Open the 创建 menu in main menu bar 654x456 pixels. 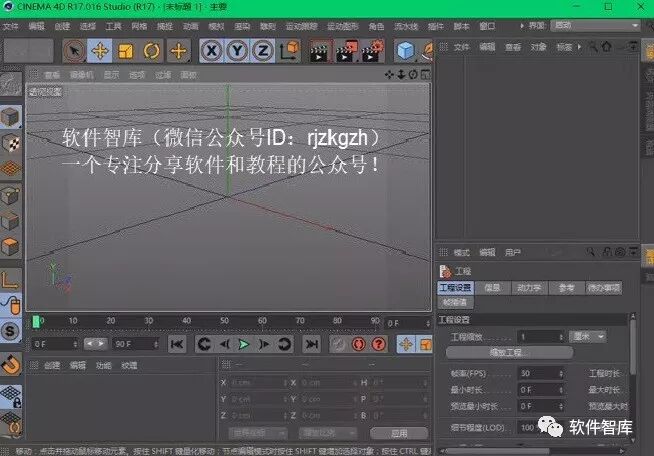[x=62, y=26]
